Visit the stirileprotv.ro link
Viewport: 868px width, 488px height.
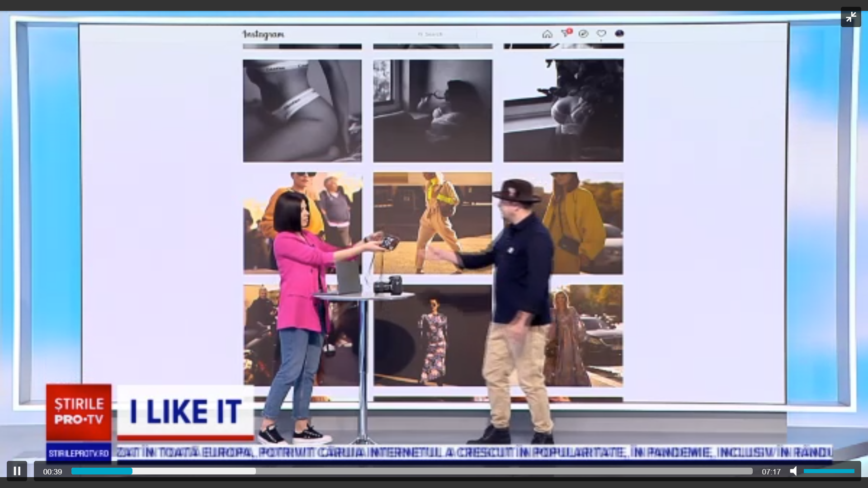coord(79,452)
